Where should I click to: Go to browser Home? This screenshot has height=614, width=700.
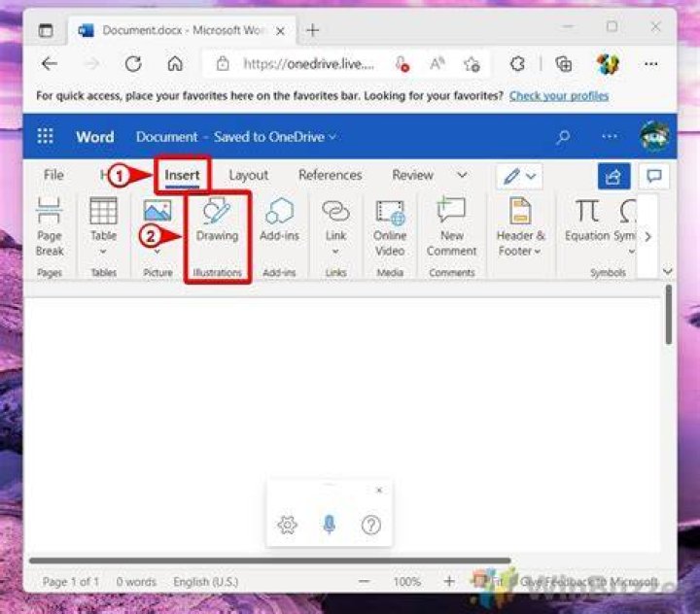pos(175,64)
